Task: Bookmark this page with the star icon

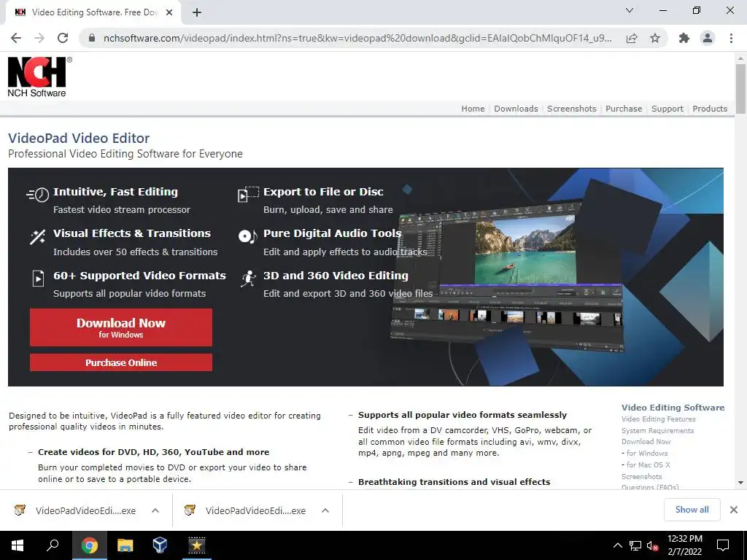Action: pyautogui.click(x=655, y=38)
